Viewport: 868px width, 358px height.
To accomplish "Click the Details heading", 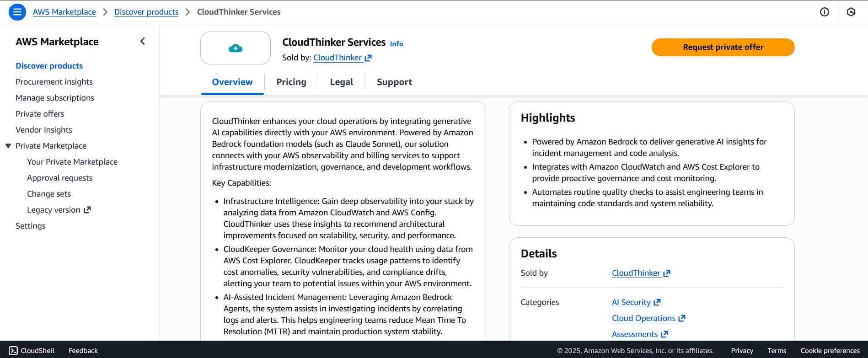I will (x=539, y=253).
